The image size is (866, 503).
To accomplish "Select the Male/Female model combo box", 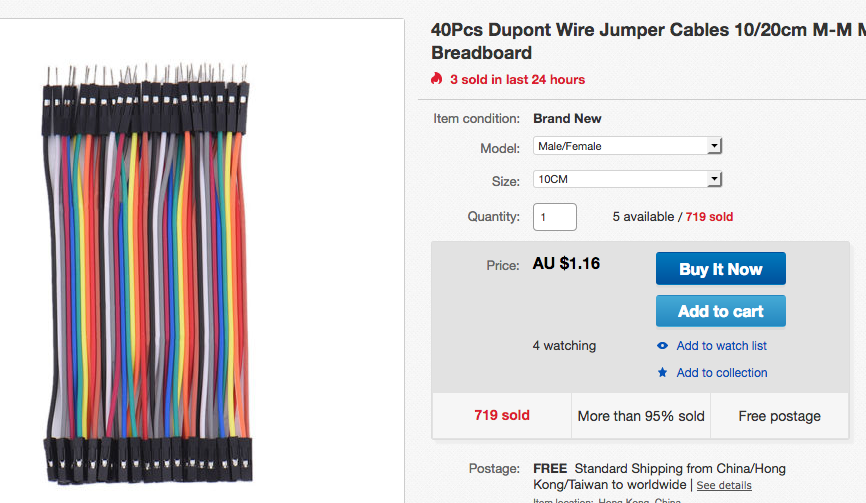I will tap(627, 146).
